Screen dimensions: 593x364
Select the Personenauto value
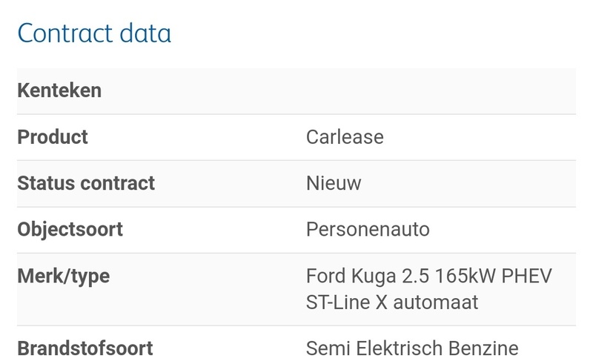368,229
